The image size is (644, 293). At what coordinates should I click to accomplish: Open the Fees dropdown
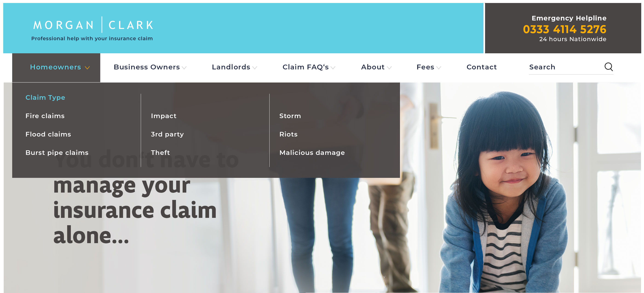click(x=428, y=67)
